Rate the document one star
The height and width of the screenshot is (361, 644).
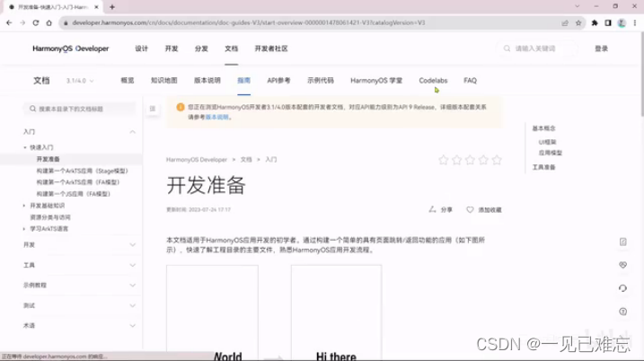tap(443, 160)
